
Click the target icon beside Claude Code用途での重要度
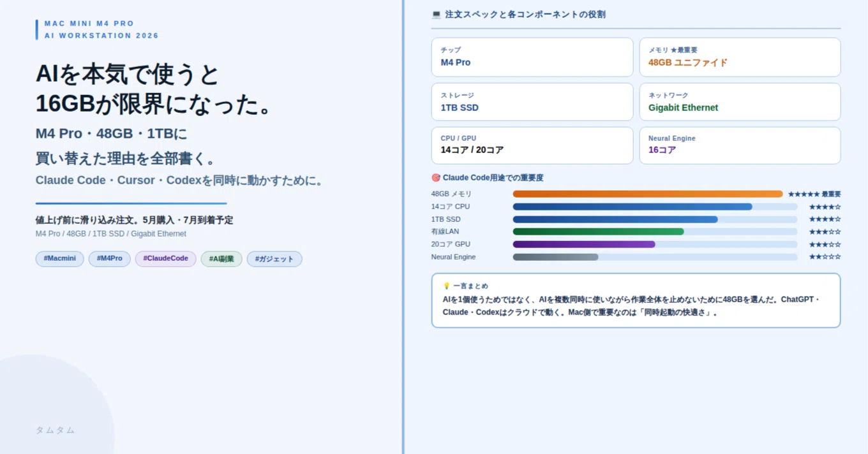pyautogui.click(x=436, y=178)
